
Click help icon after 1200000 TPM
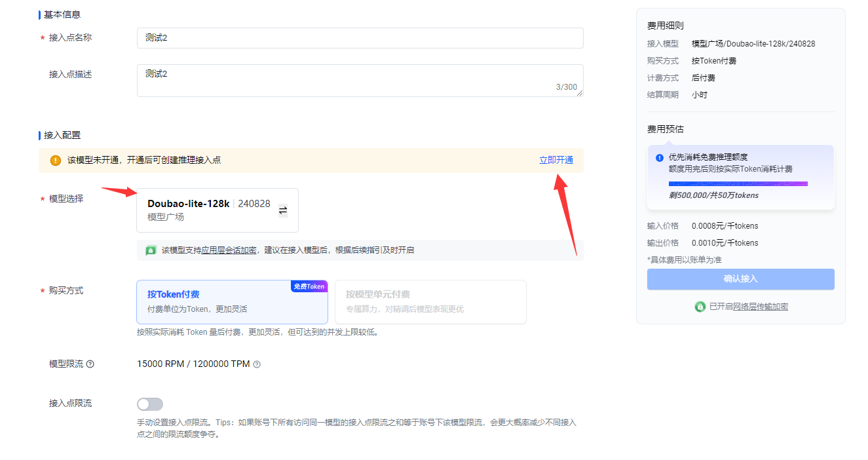[x=257, y=364]
